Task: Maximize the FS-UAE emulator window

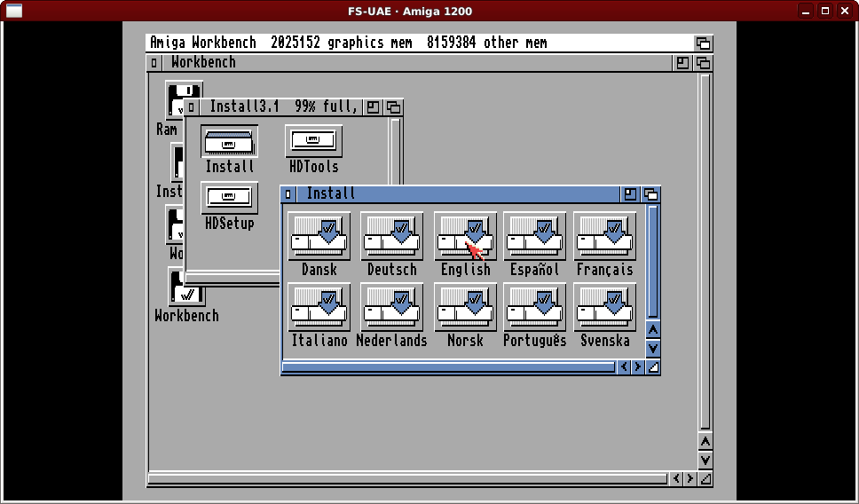Action: pyautogui.click(x=825, y=11)
